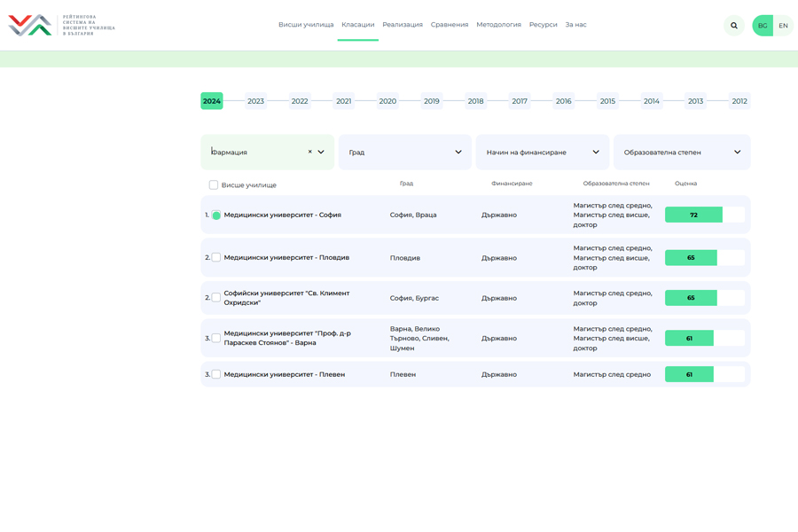This screenshot has width=798, height=532.
Task: Open Методология menu item
Action: [x=498, y=25]
